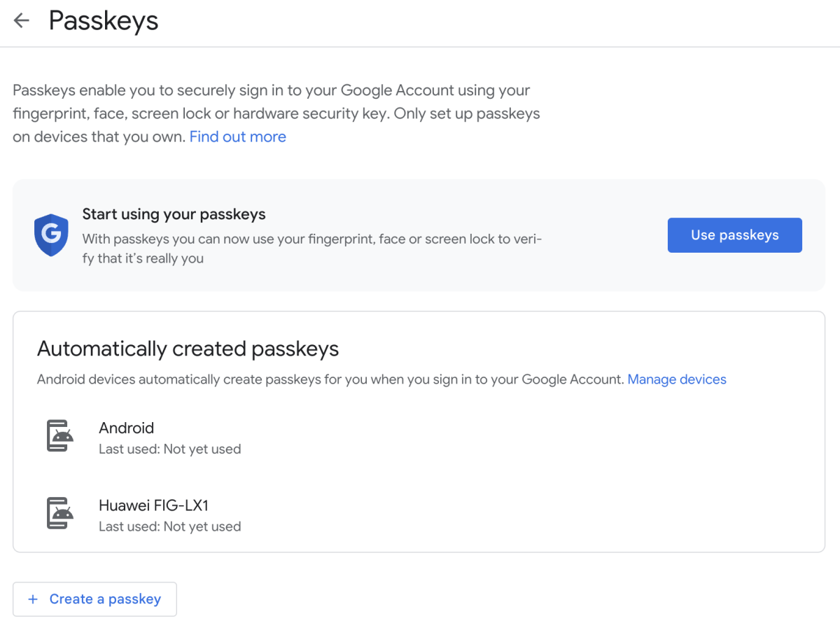Click the Start using your passkeys heading

174,214
